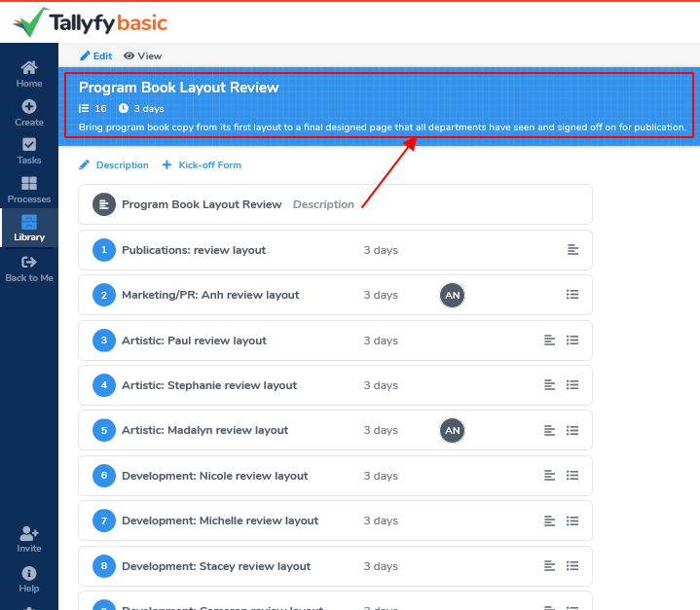Click blueprint title Program Book Layout Review

tap(178, 88)
